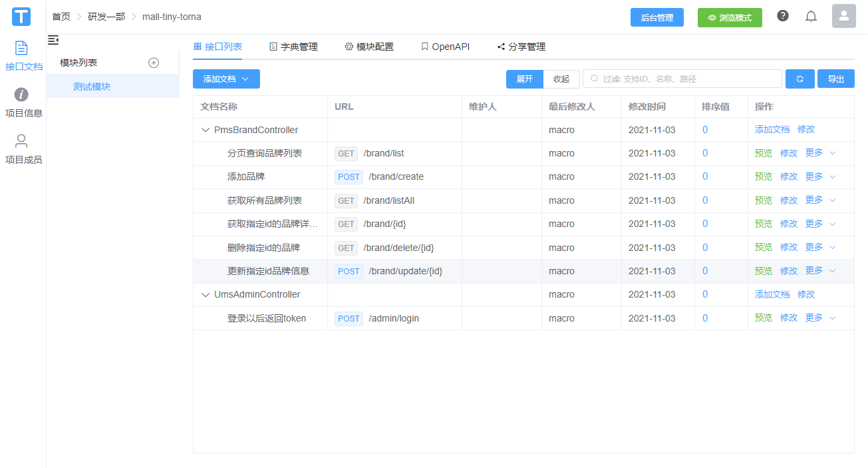Click the 更新指定id品牌信息 document name
Image resolution: width=868 pixels, height=468 pixels.
click(268, 271)
